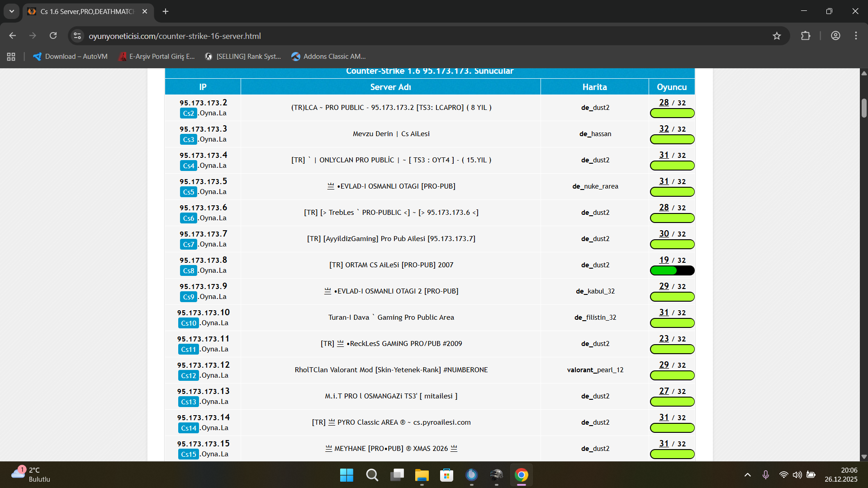The image size is (868, 488).
Task: Open volume speaker tray icon
Action: tap(797, 475)
